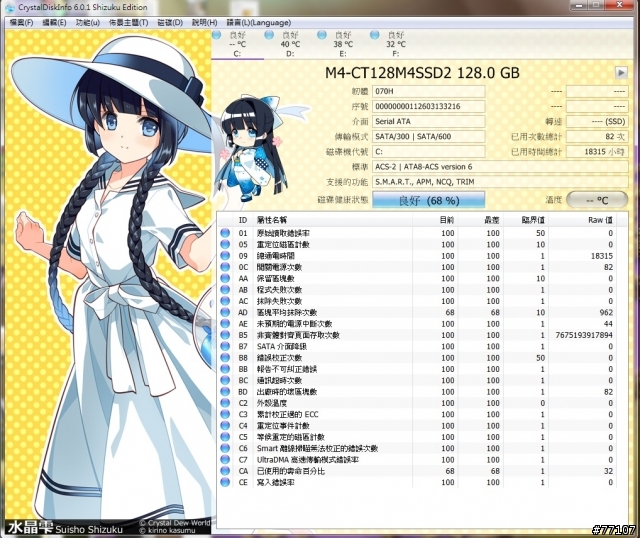Click the status icon for attribute C5
This screenshot has height=538, width=640.
pyautogui.click(x=225, y=437)
